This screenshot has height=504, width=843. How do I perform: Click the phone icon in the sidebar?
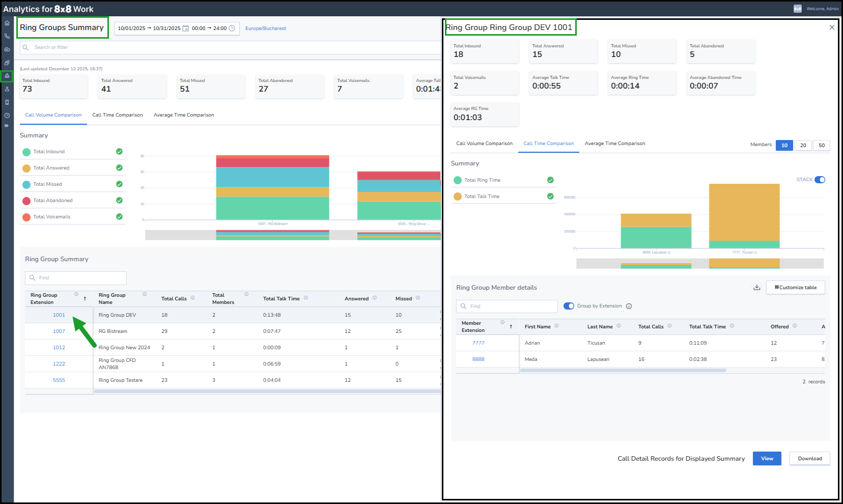pos(7,36)
